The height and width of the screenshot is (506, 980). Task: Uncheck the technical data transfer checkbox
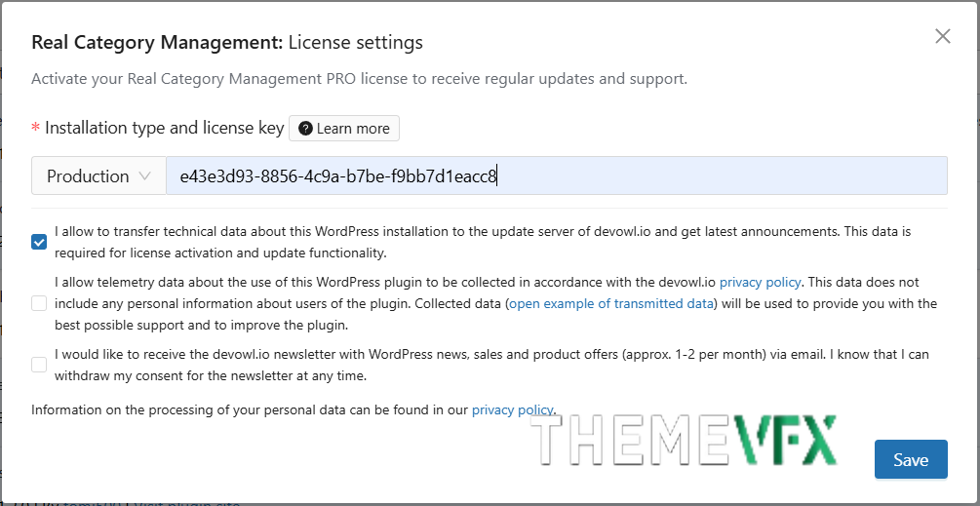click(x=39, y=242)
